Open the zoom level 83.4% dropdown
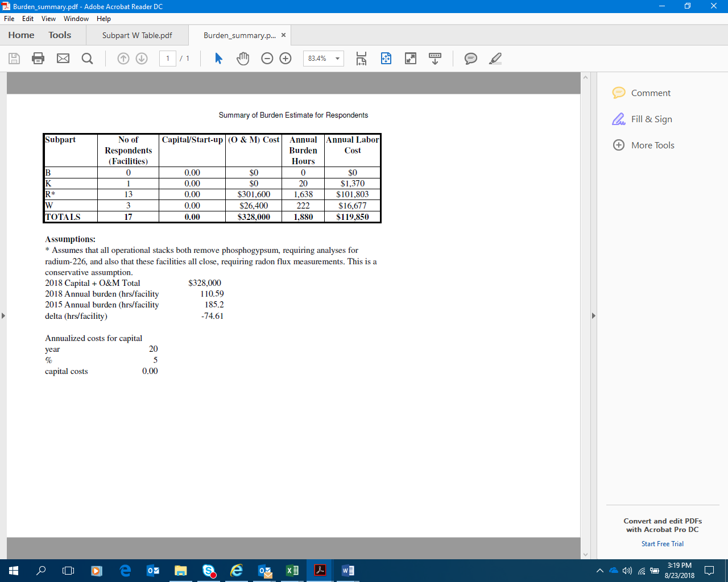 pos(337,59)
